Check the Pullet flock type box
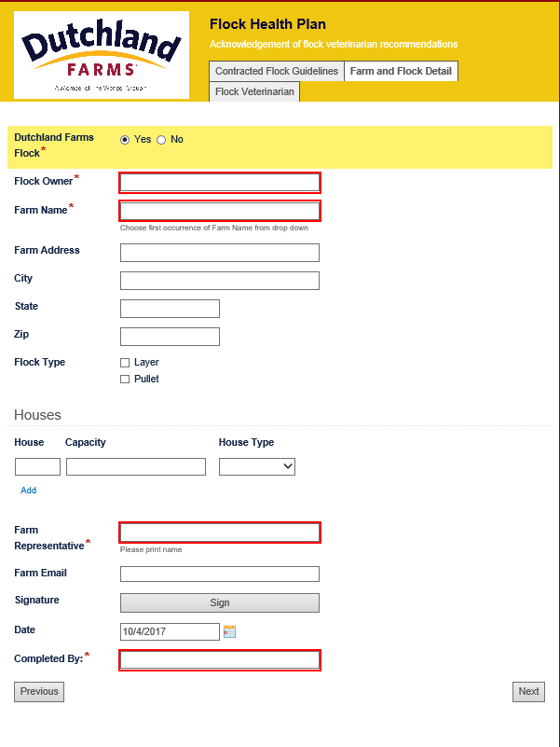Image resolution: width=560 pixels, height=747 pixels. [x=125, y=380]
